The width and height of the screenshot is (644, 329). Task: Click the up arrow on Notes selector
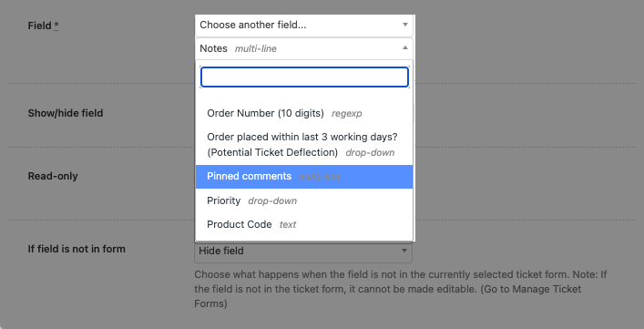point(405,48)
